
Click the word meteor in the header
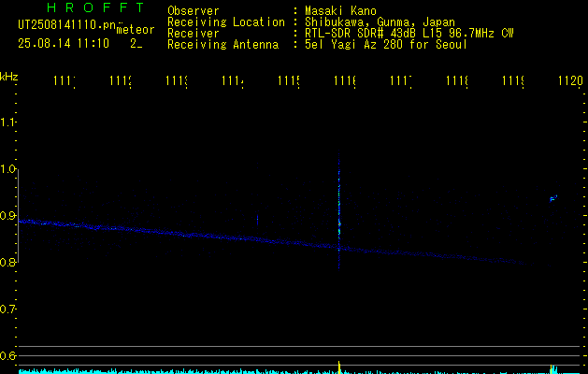(x=136, y=30)
